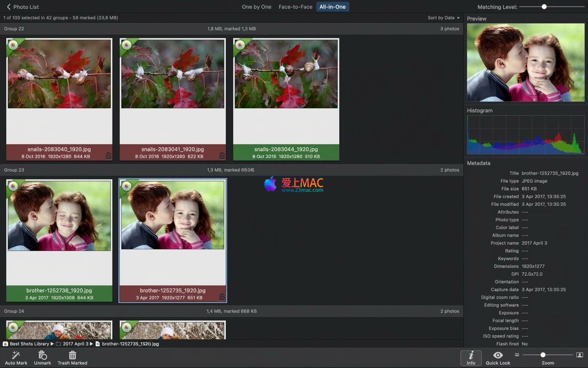The height and width of the screenshot is (368, 588).
Task: Switch to One by One view
Action: point(257,7)
